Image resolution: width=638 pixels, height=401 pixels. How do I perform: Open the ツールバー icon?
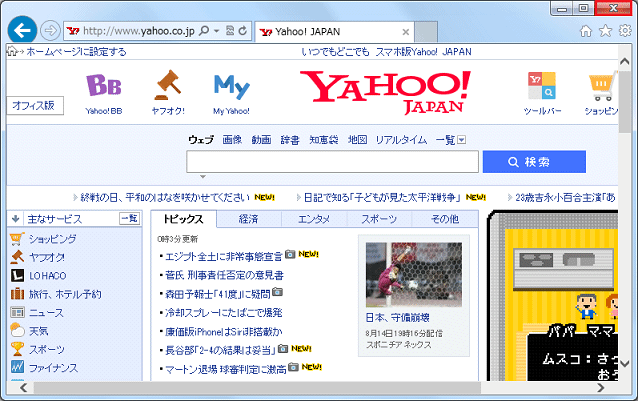coord(542,94)
